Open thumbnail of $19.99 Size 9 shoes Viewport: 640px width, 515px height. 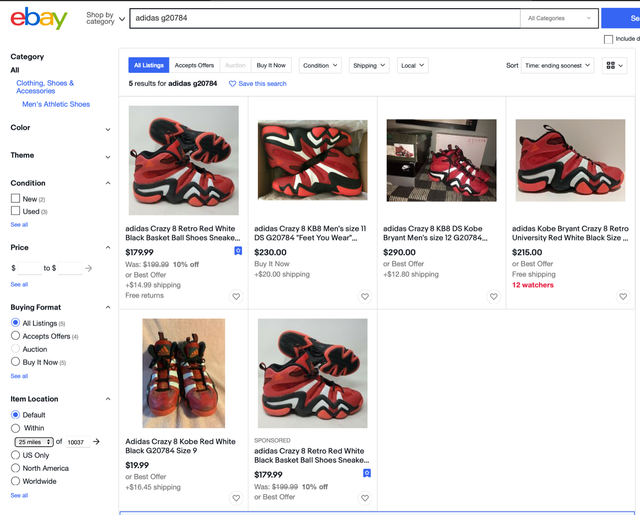(x=184, y=373)
